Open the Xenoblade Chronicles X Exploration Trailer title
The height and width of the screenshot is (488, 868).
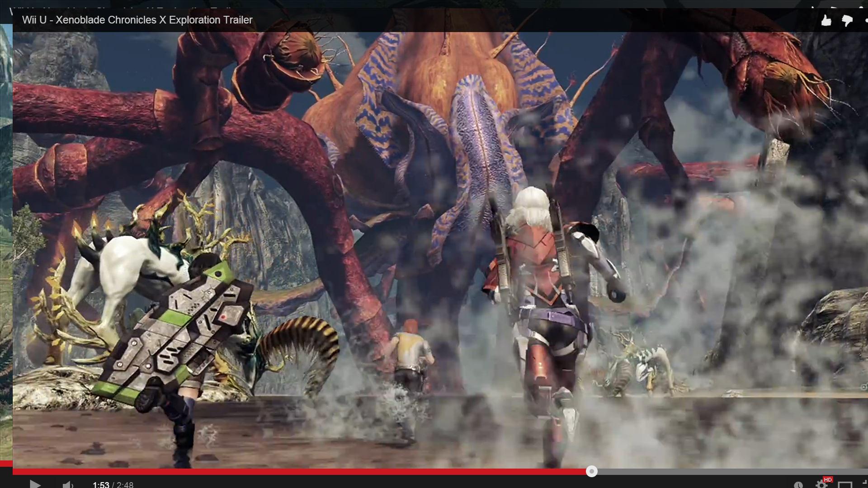coord(137,20)
